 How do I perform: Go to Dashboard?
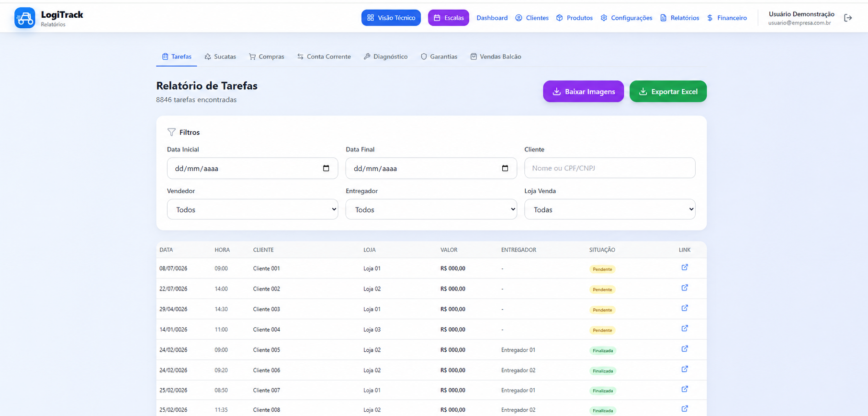pyautogui.click(x=492, y=18)
